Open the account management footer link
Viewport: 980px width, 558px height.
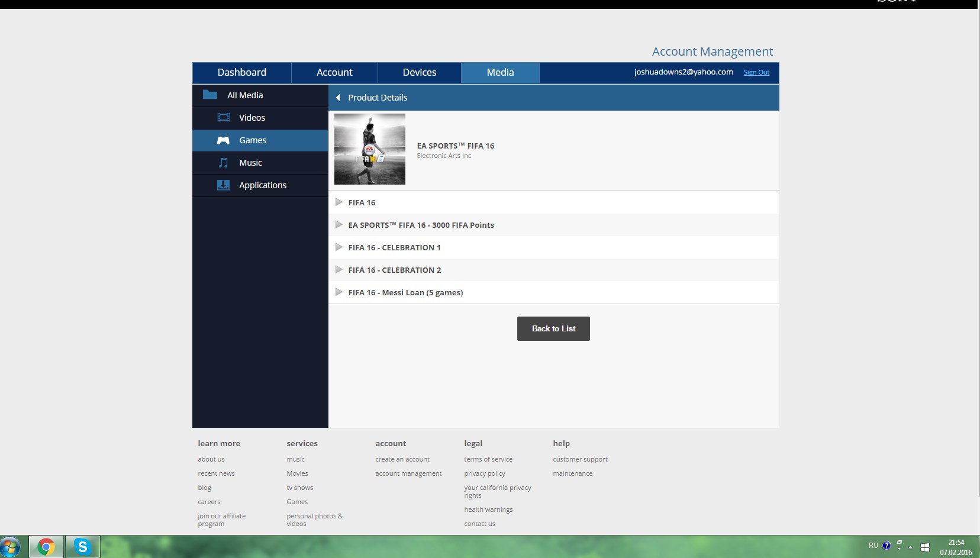pos(408,473)
